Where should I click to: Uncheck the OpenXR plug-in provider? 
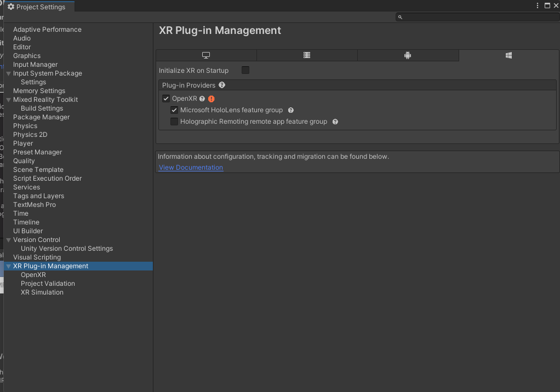tap(166, 99)
